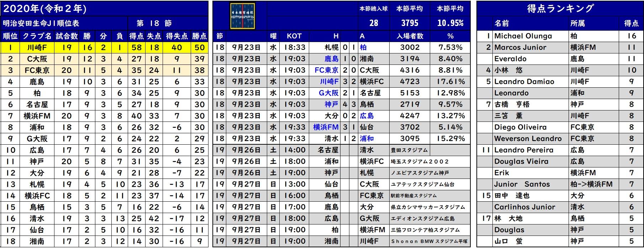This screenshot has height=248, width=644.
Task: Select attendance value 5153
Action: pos(410,93)
